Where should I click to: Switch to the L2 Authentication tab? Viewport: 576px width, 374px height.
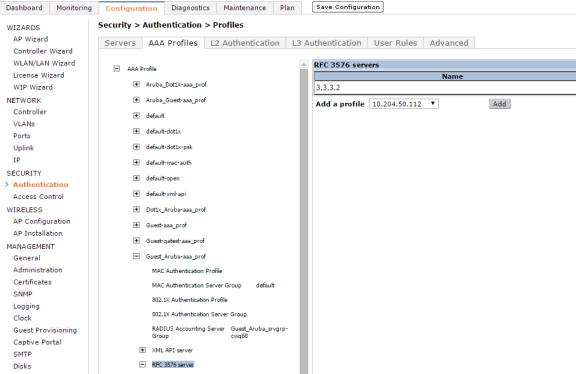coord(245,43)
